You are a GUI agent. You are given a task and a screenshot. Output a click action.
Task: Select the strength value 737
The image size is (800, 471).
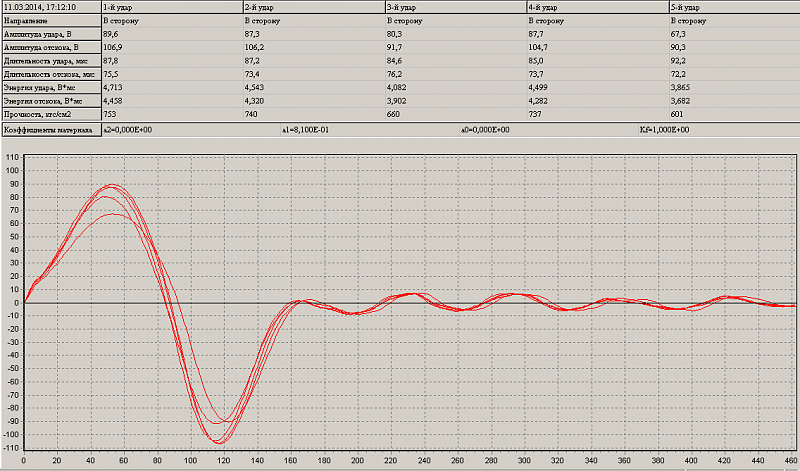point(535,114)
